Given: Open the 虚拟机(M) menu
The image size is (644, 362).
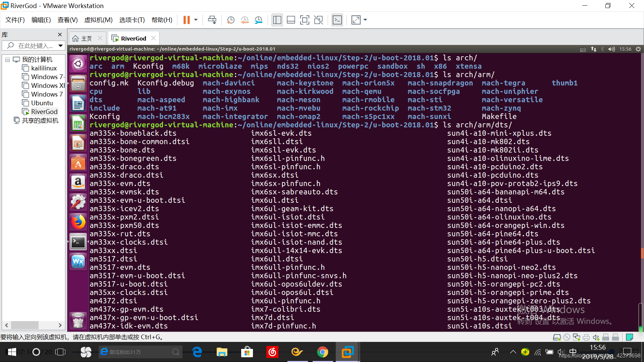Looking at the screenshot, I should click(98, 20).
